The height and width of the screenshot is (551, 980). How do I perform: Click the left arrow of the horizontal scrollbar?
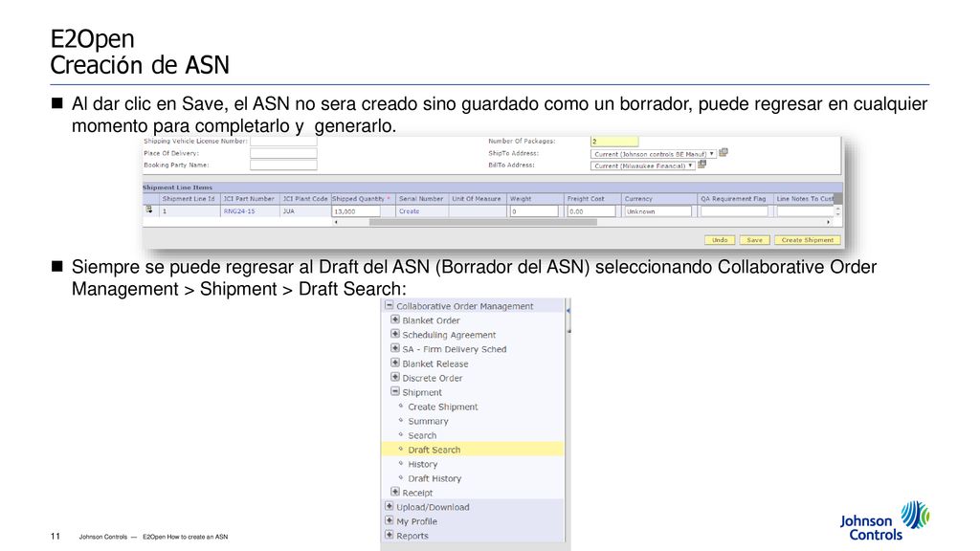pyautogui.click(x=336, y=222)
